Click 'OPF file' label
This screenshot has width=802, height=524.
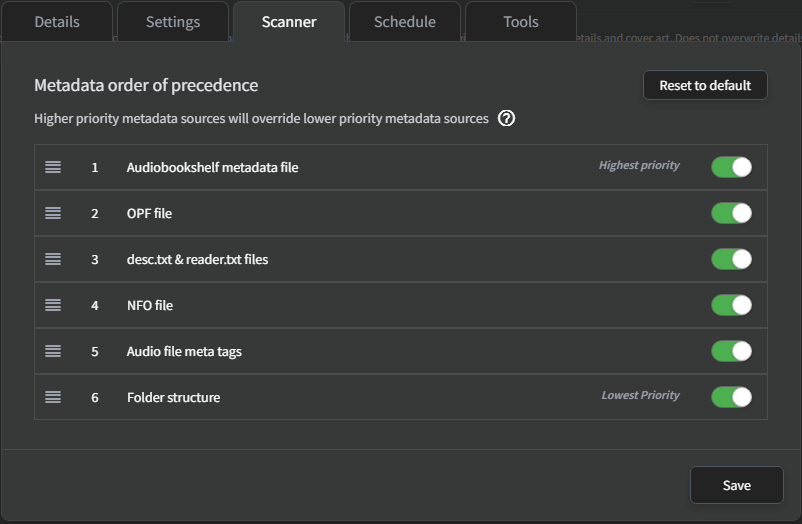(149, 213)
